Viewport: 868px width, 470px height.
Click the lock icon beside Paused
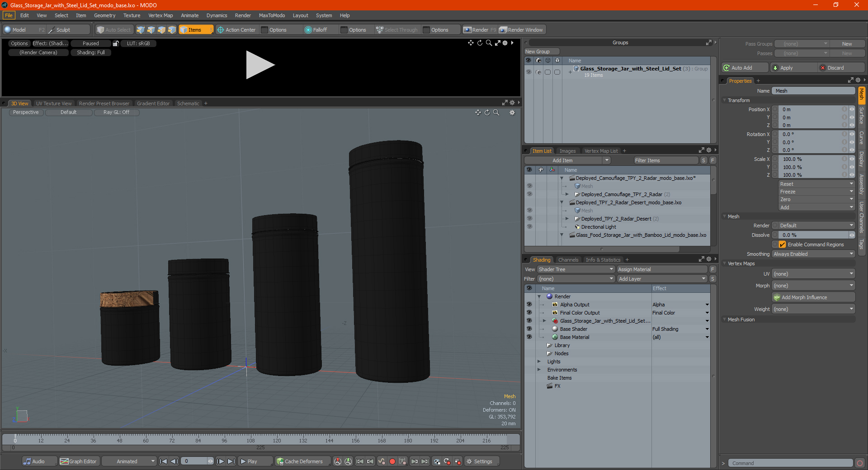click(116, 43)
